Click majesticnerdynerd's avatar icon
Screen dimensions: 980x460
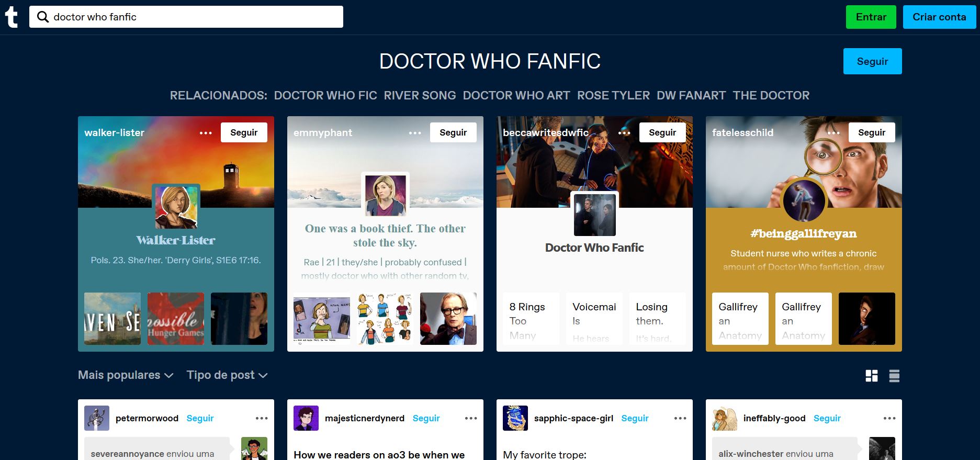(306, 418)
